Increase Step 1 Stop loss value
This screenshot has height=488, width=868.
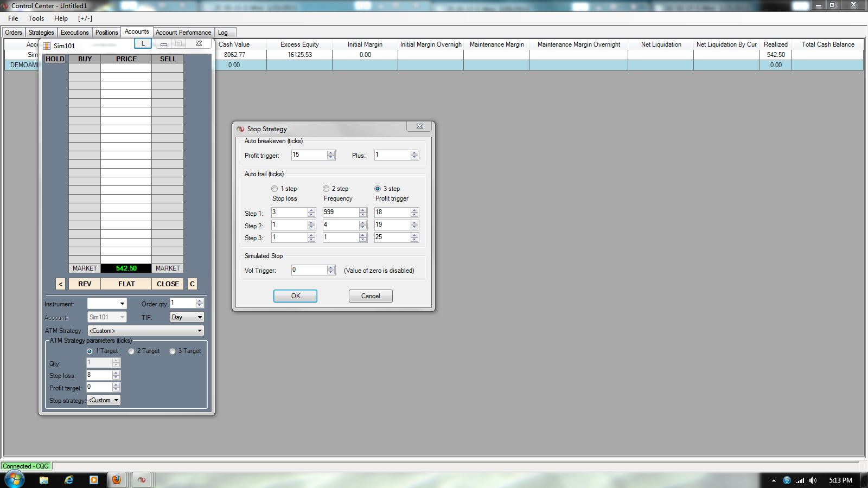coord(311,210)
